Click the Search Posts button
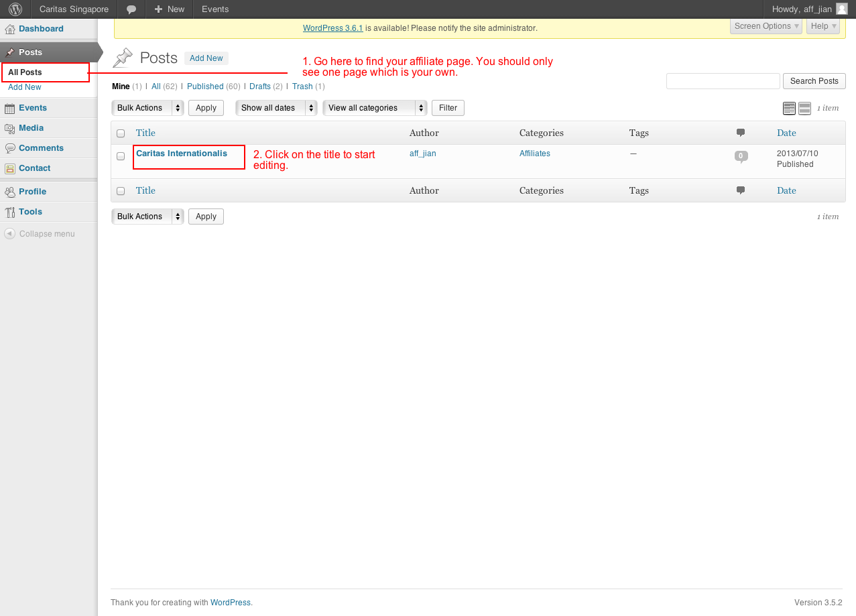Screen dimensions: 856x616 (x=814, y=81)
